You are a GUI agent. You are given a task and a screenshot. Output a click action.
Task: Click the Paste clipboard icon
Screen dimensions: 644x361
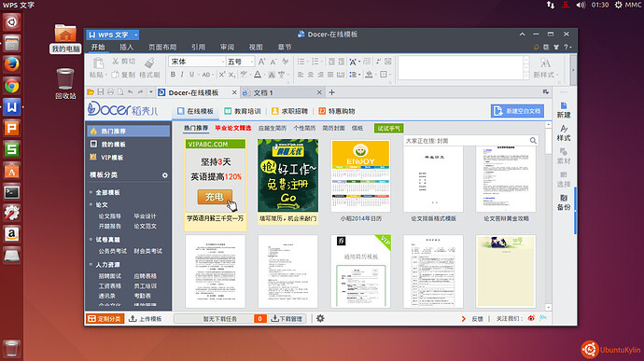tap(98, 63)
